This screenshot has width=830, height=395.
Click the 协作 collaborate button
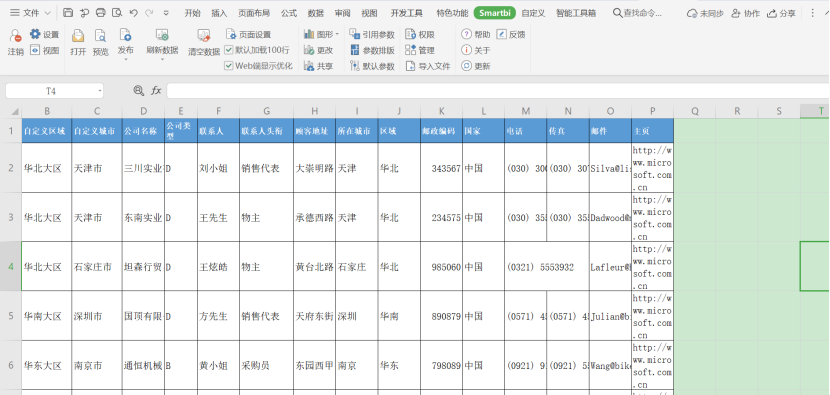[x=745, y=13]
